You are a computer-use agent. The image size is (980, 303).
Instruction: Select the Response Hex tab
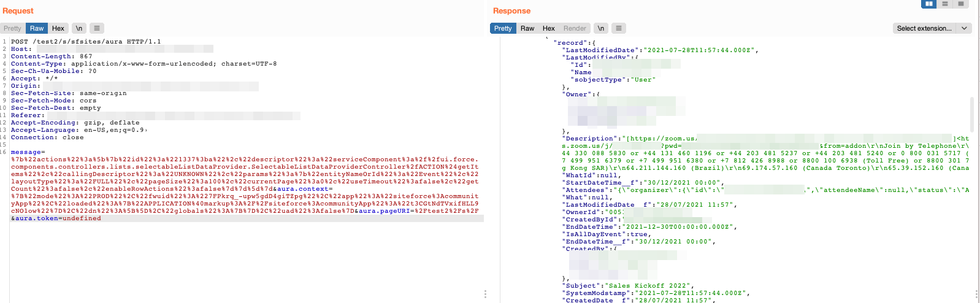click(549, 28)
